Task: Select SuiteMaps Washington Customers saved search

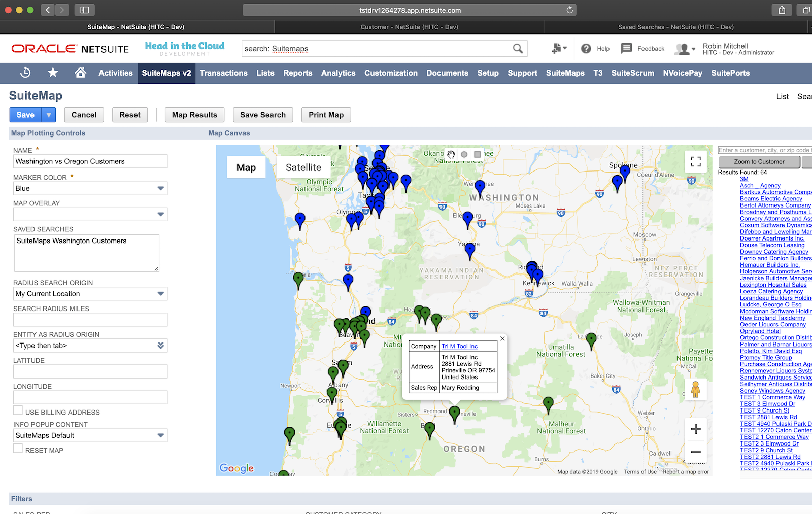Action: [72, 241]
